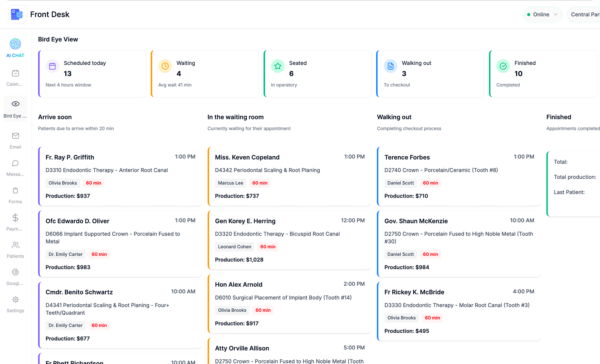This screenshot has width=600, height=364.
Task: Open the Patients sidebar icon
Action: tap(15, 245)
